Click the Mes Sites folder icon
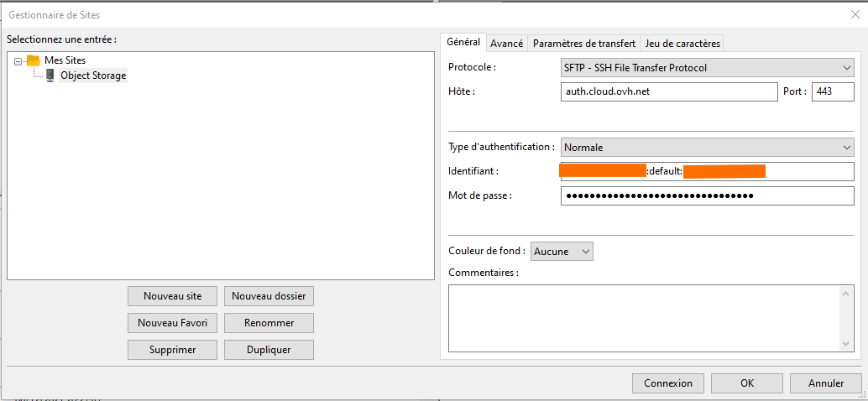This screenshot has width=868, height=401. (34, 60)
